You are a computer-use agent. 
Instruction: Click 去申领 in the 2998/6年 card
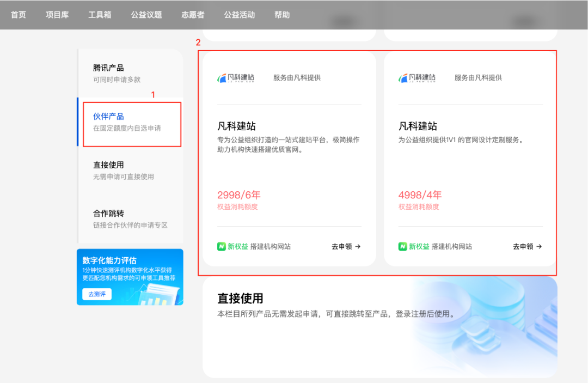(346, 246)
